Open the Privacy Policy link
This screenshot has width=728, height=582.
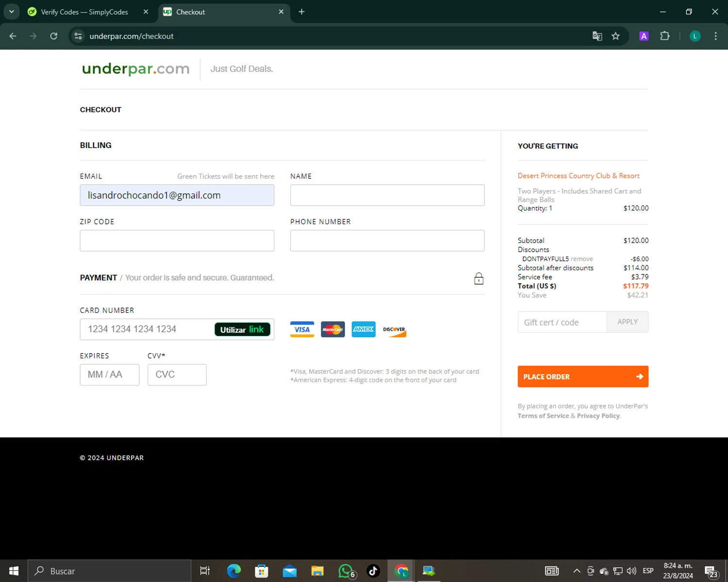point(598,416)
